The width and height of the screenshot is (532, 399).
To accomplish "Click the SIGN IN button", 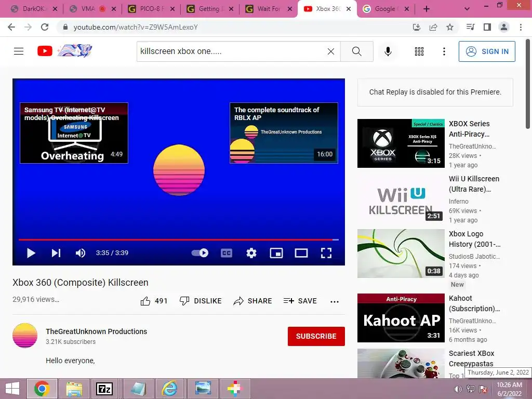I will point(487,51).
